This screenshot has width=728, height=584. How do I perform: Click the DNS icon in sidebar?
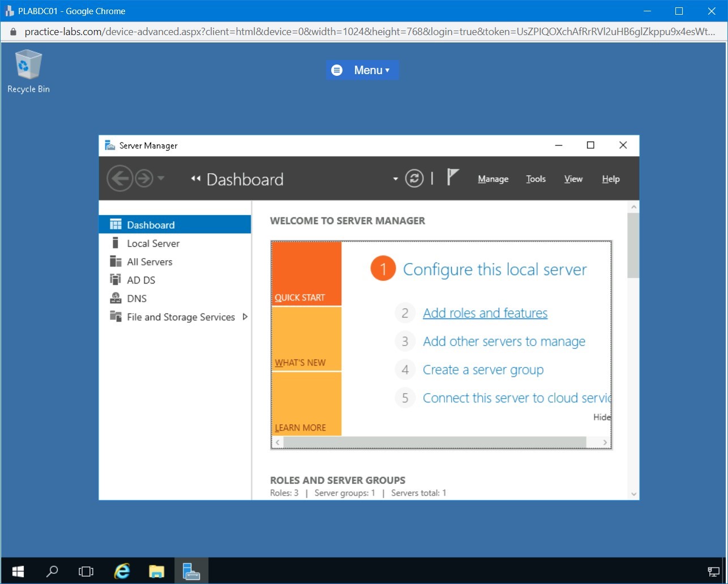115,298
